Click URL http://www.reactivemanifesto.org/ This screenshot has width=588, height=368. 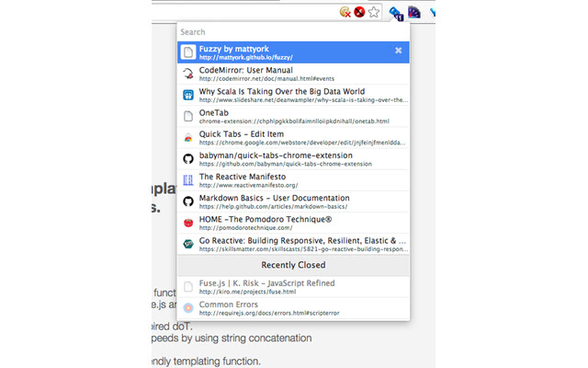tap(249, 185)
